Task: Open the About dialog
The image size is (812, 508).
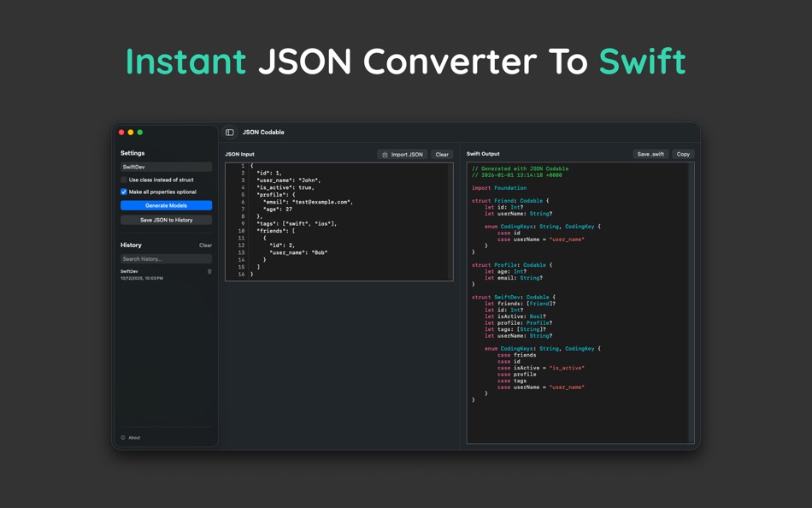Action: click(x=134, y=438)
